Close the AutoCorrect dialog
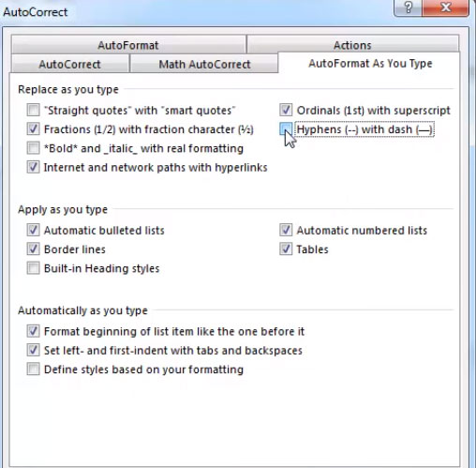The image size is (476, 468). pos(445,7)
